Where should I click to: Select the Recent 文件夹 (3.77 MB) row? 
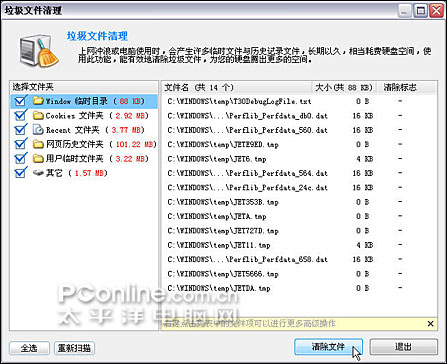tap(84, 130)
